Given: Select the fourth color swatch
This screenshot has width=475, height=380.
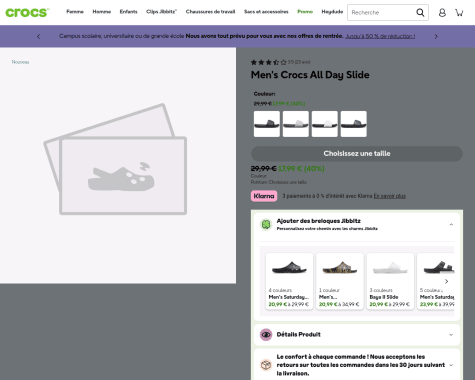Looking at the screenshot, I should click(354, 124).
